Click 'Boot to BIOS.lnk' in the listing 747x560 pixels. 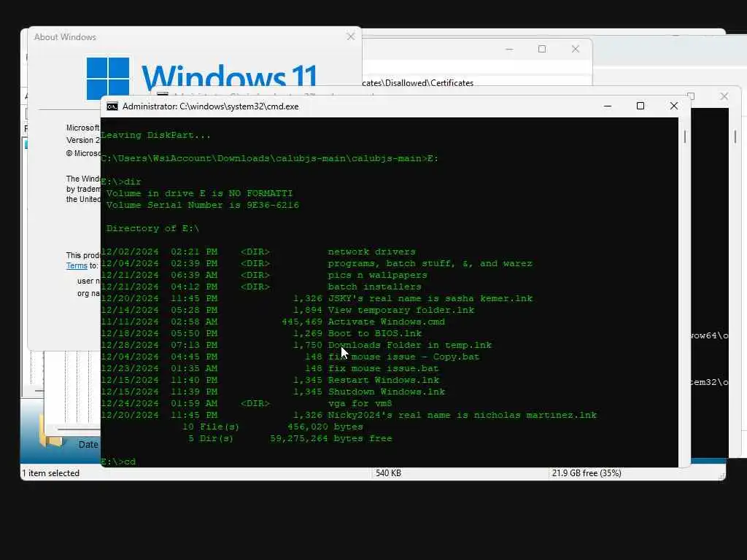[x=375, y=333]
